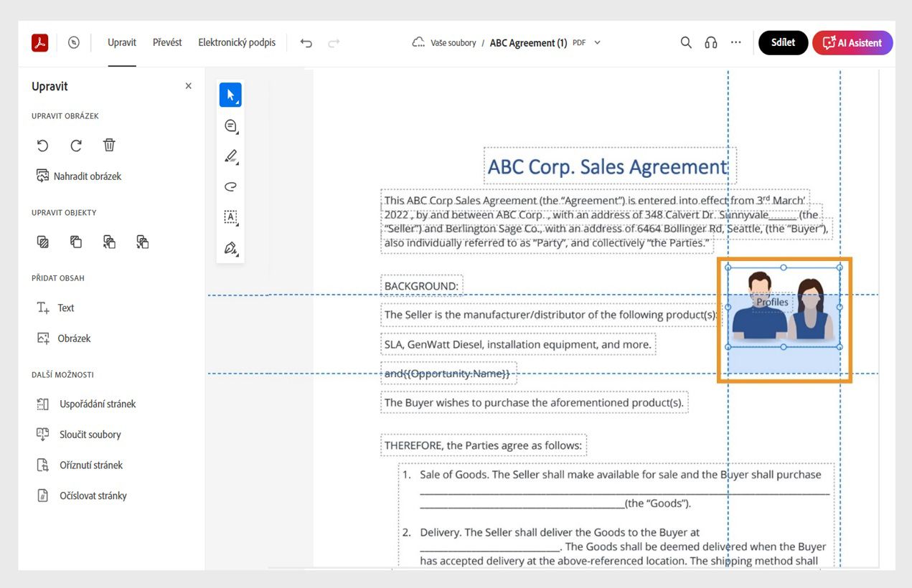Select the SLA, GenWatt Diesel text line
Screen dimensions: 912x588
pos(517,344)
